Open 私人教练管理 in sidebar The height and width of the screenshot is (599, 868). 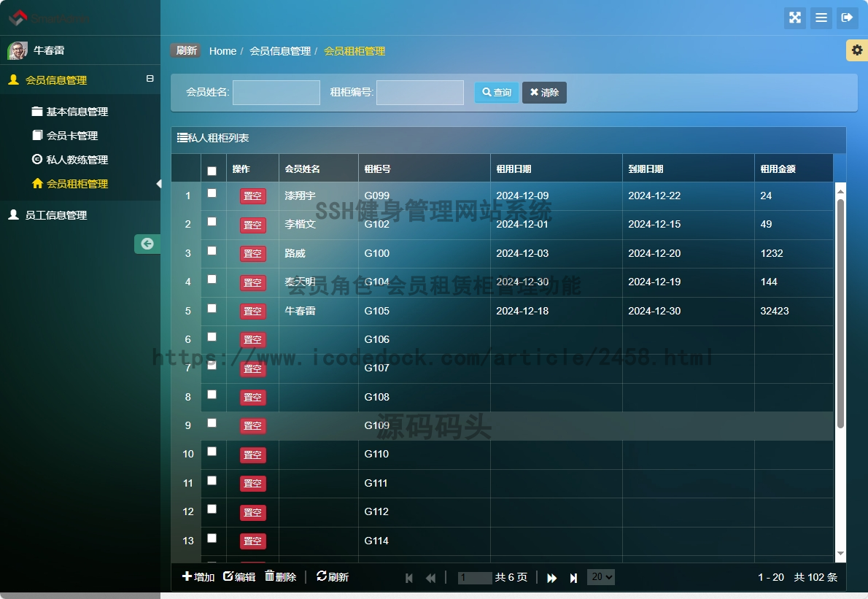[70, 160]
